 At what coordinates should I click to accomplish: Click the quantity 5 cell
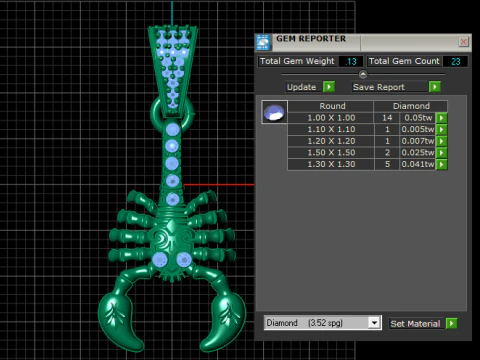click(x=387, y=164)
